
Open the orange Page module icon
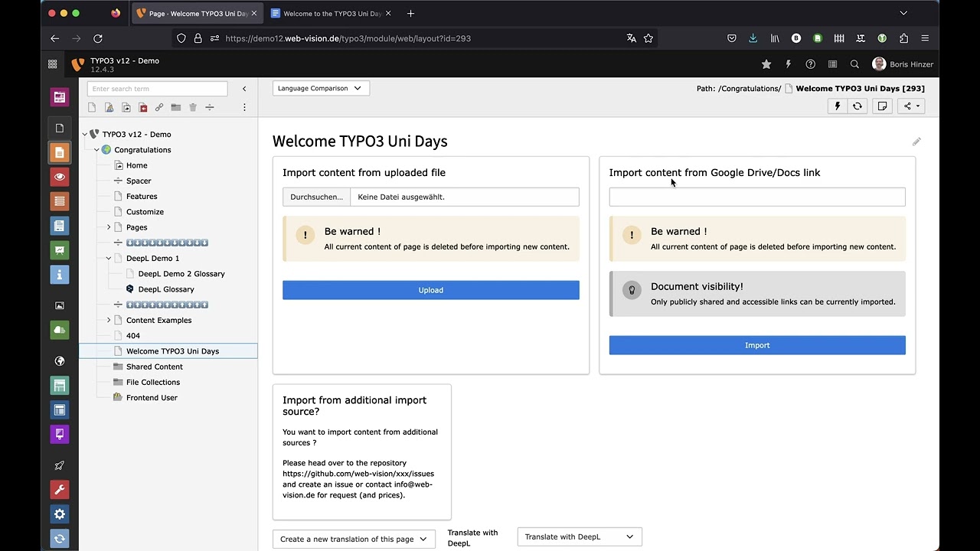point(60,152)
